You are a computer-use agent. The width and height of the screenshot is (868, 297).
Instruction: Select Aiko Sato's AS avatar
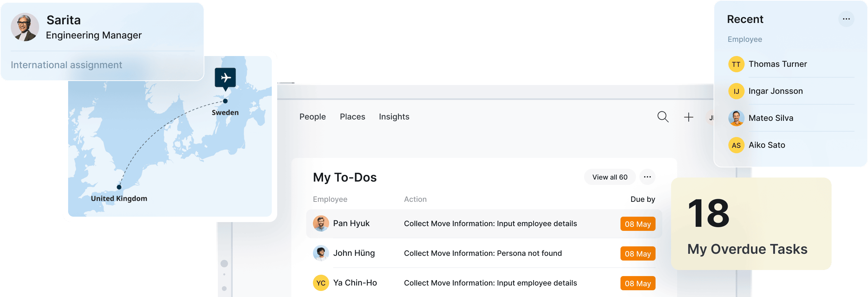tap(736, 145)
